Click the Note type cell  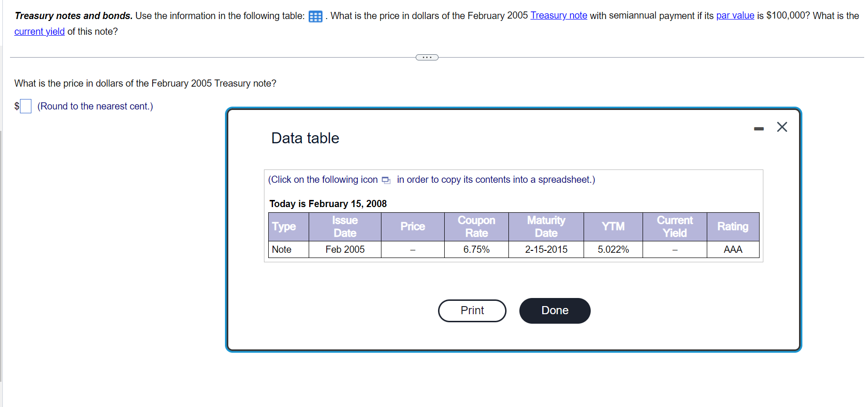[281, 249]
